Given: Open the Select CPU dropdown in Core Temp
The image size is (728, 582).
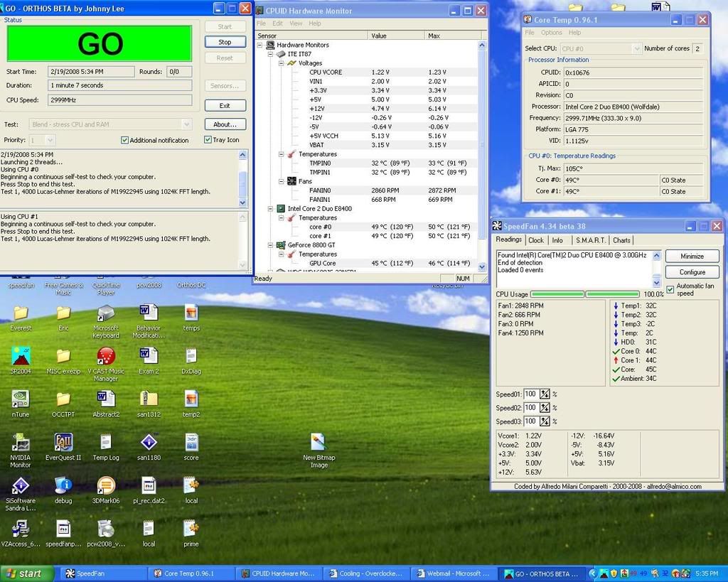Looking at the screenshot, I should [x=636, y=48].
